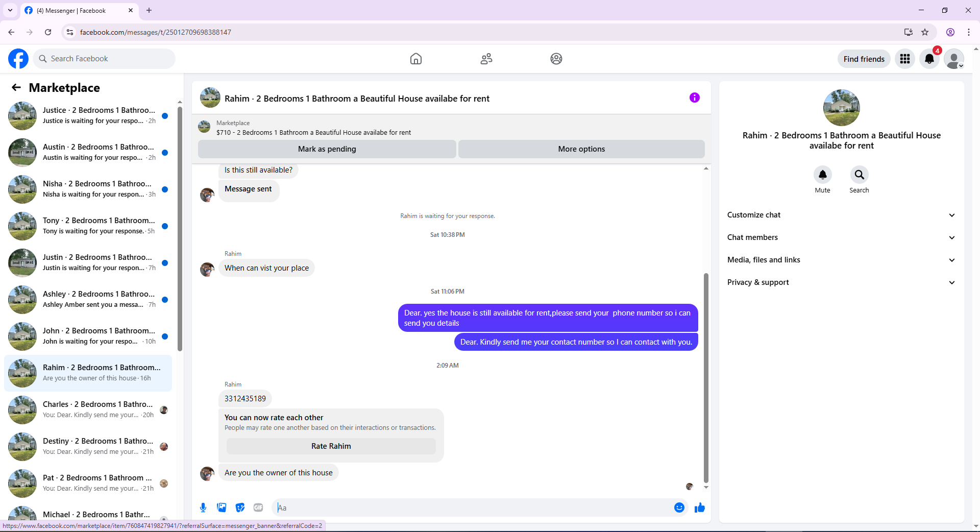Viewport: 980px width, 532px height.
Task: Open Austin conversation in list
Action: pyautogui.click(x=88, y=152)
